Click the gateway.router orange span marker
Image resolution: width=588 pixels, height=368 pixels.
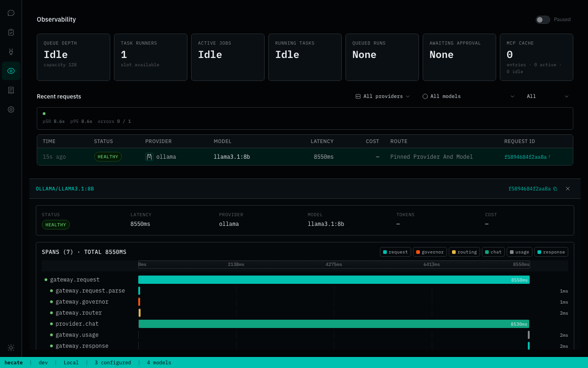click(140, 313)
